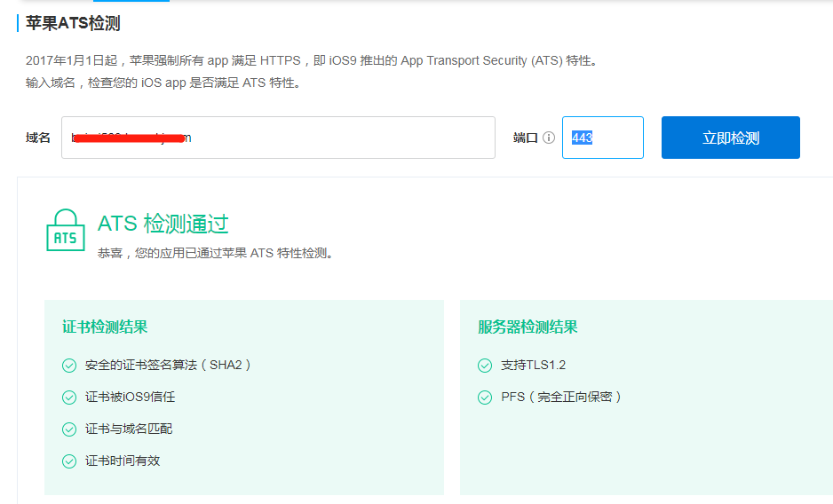
Task: Click the text 恭喜，您的应用已通过苹果 ATS 特性检测。
Action: (216, 253)
